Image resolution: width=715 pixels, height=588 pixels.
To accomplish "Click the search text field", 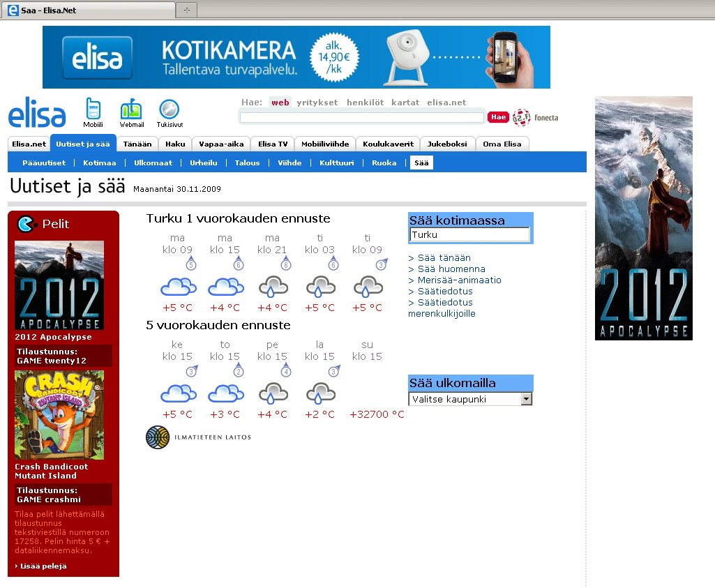I will tap(361, 118).
